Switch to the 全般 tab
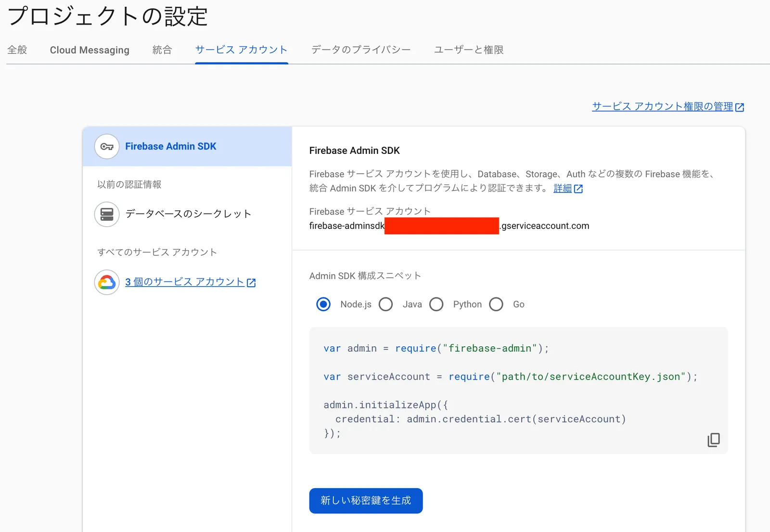The image size is (770, 532). (x=17, y=50)
